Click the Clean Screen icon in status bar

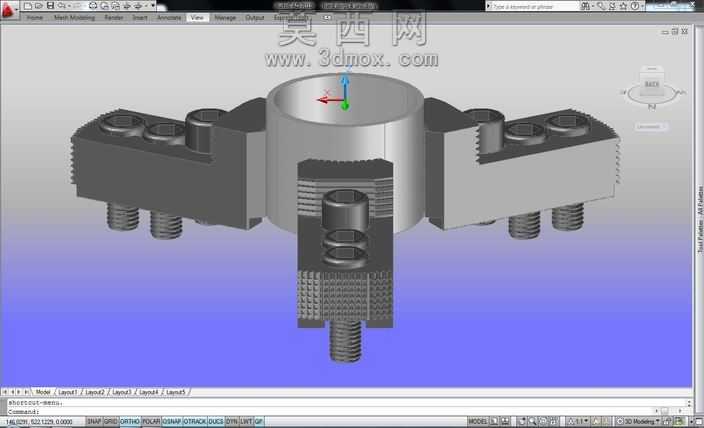coord(698,421)
